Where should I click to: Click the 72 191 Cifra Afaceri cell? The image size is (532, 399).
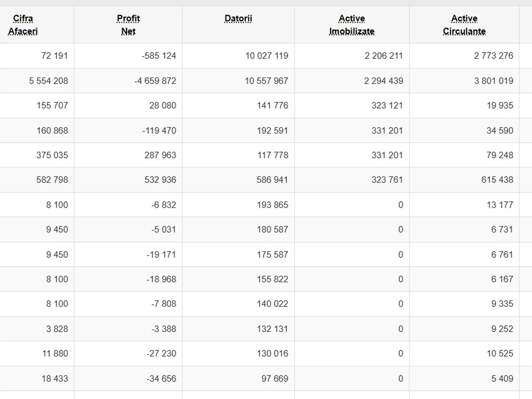click(54, 56)
